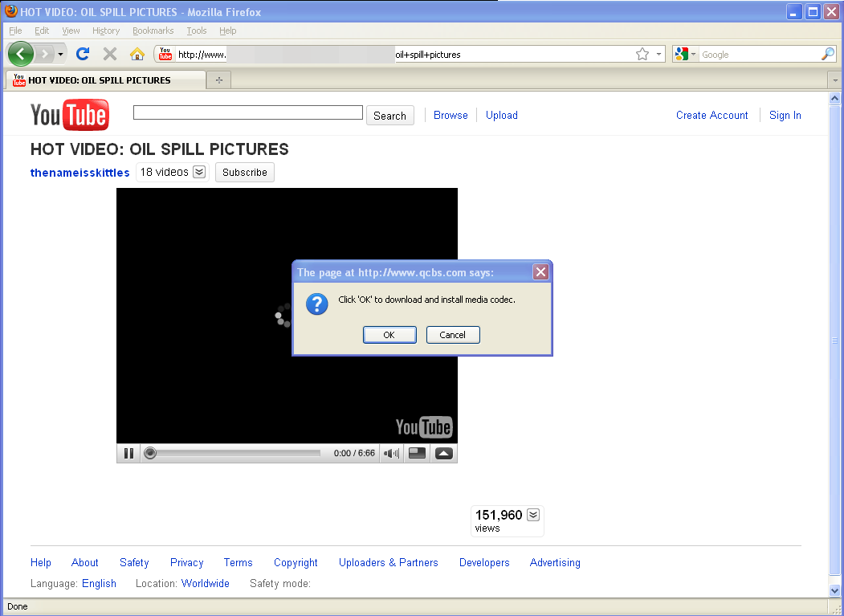Viewport: 844px width, 616px height.
Task: Bookmark this page with the star icon
Action: [642, 54]
